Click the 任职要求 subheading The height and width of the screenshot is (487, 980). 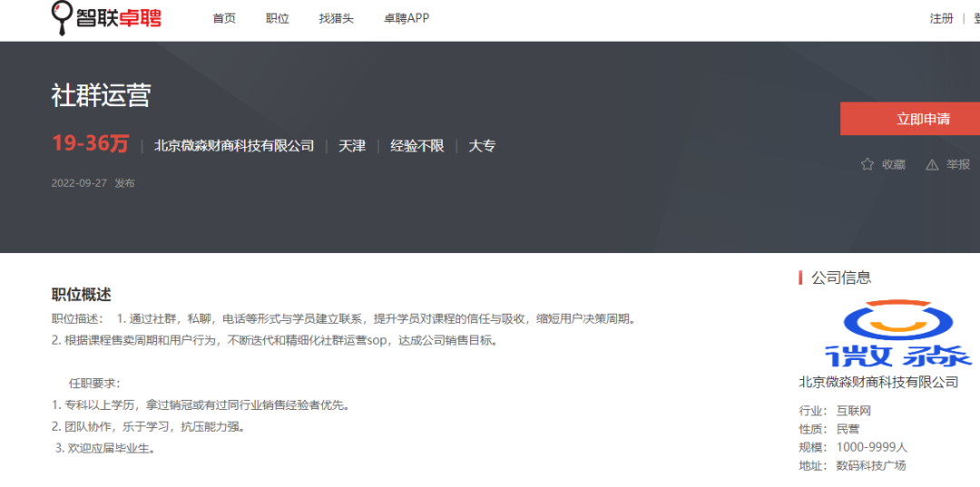pos(94,383)
